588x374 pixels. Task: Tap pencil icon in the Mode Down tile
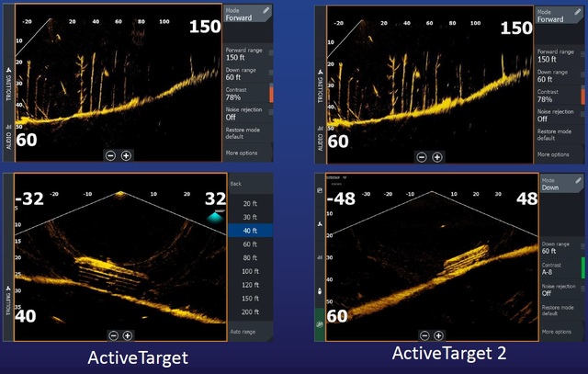[x=578, y=181]
